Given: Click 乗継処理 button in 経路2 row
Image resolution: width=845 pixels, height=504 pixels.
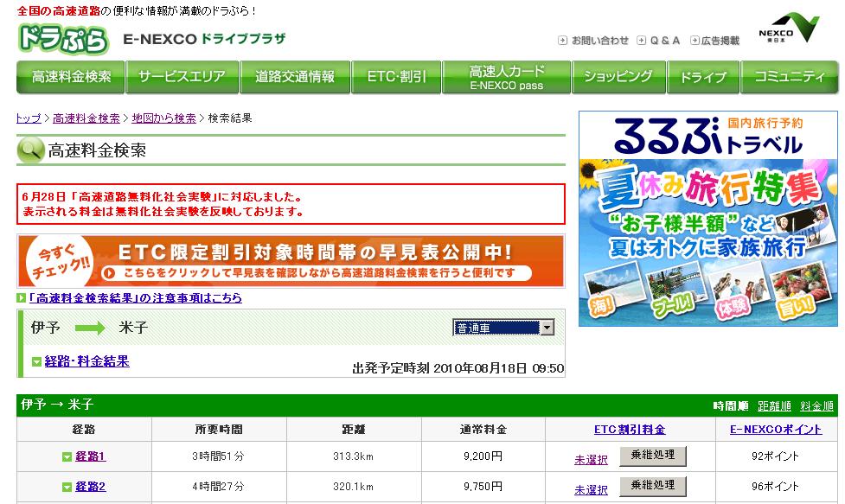Looking at the screenshot, I should 653,486.
